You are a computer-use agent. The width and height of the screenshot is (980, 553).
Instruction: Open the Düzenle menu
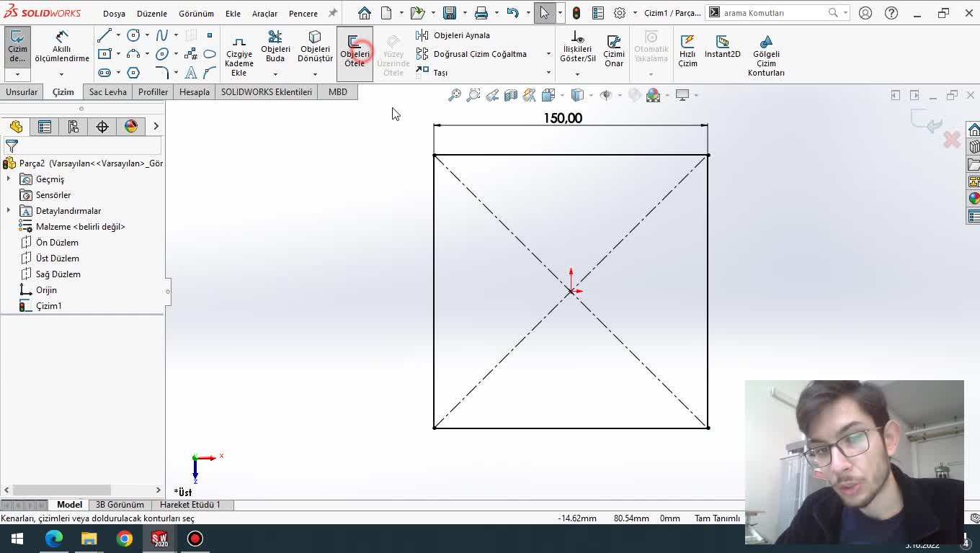(x=152, y=14)
